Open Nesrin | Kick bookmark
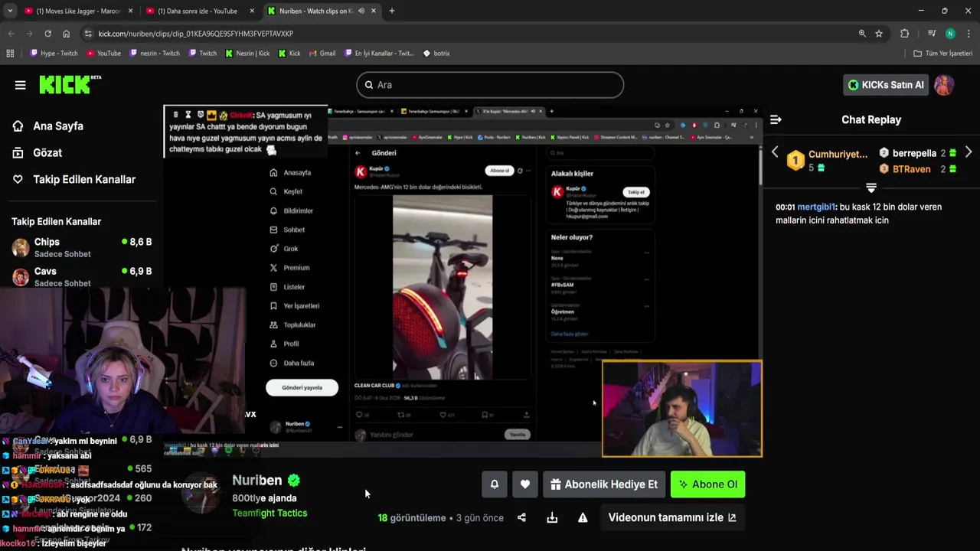The height and width of the screenshot is (551, 980). pyautogui.click(x=247, y=54)
